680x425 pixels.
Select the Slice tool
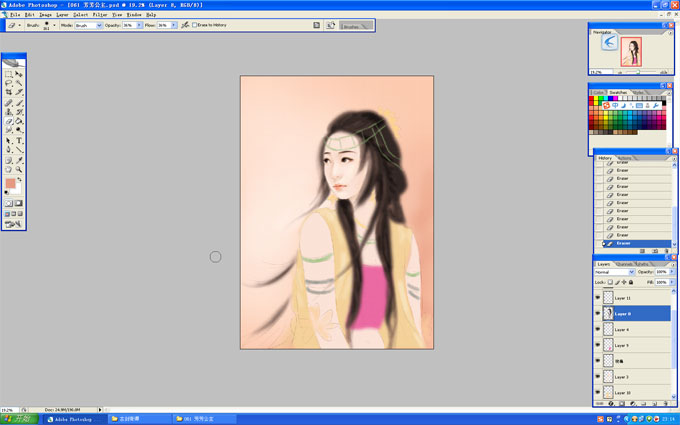pos(19,92)
